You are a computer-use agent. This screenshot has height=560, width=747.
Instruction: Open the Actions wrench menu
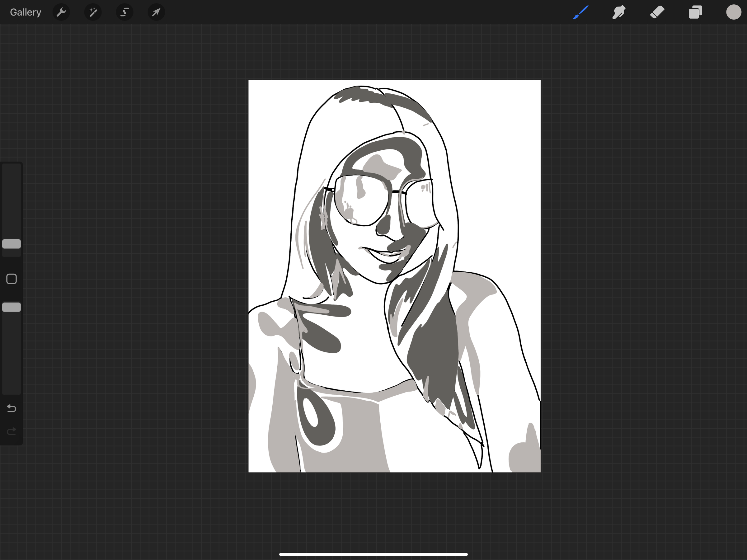61,12
